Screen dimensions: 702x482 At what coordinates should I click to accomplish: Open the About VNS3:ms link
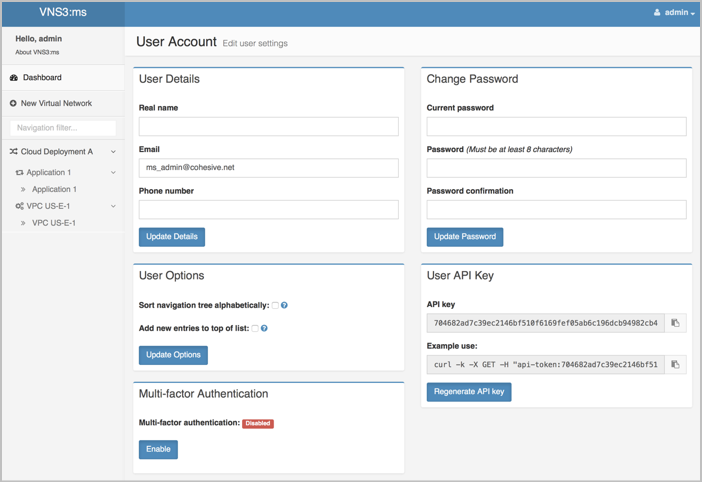pyautogui.click(x=37, y=52)
